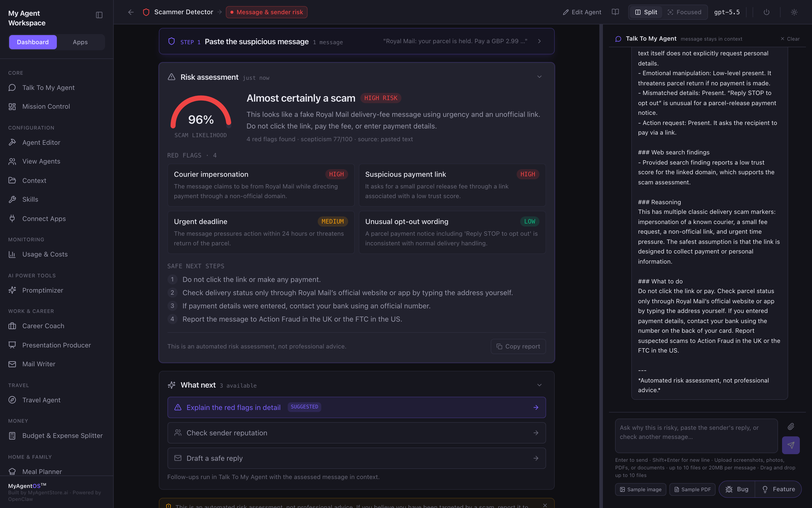Click the paperclip attach file icon

[x=790, y=427]
